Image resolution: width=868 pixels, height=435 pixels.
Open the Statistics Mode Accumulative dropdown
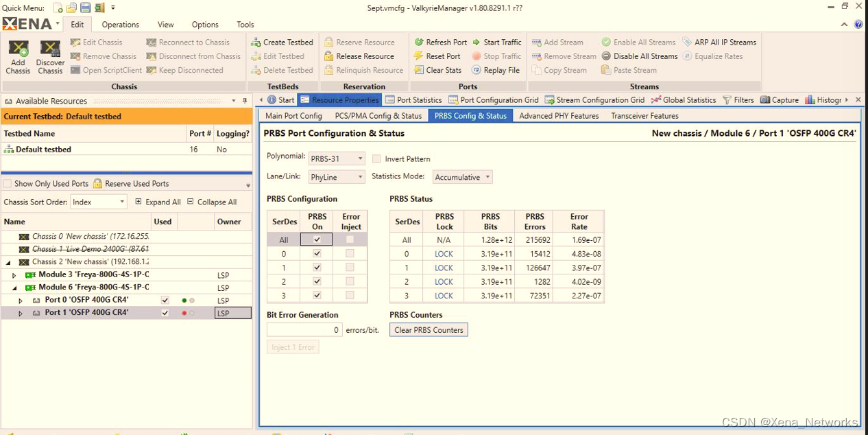[x=463, y=177]
